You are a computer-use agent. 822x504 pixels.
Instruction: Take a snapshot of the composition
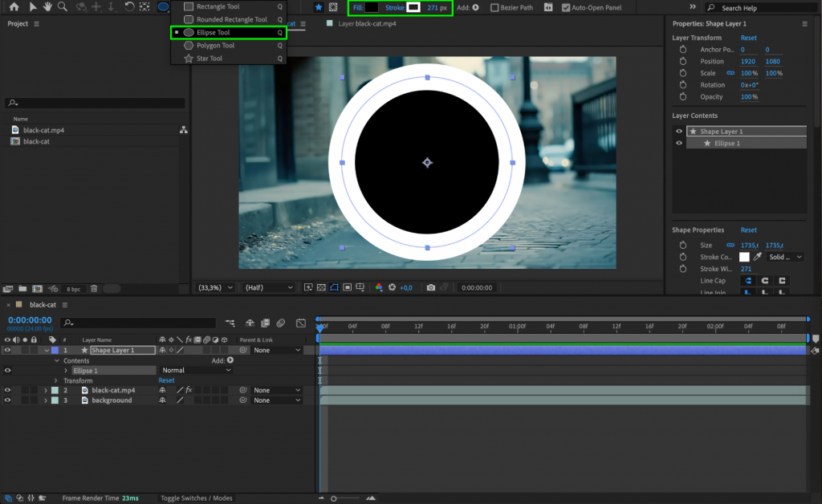[x=431, y=287]
